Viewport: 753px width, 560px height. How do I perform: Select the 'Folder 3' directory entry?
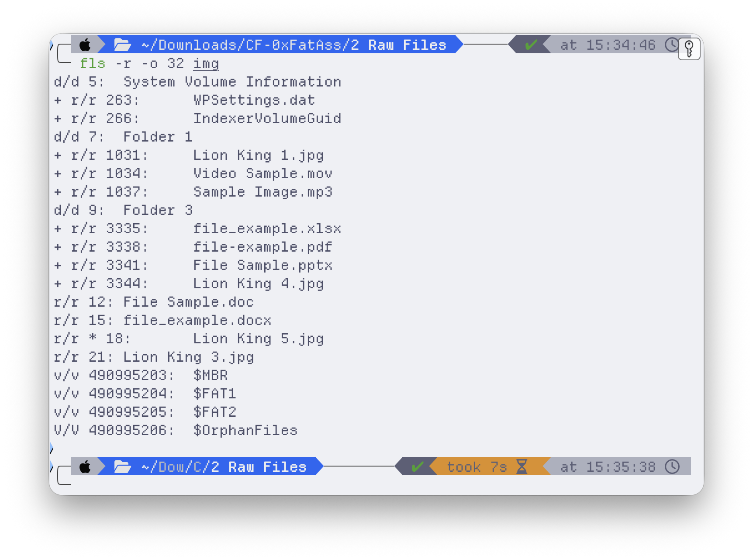point(158,210)
